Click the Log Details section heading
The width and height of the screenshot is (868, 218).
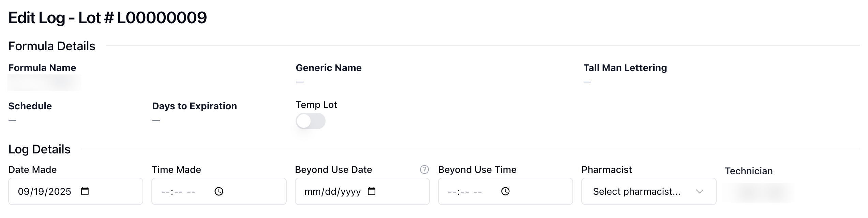click(x=39, y=149)
